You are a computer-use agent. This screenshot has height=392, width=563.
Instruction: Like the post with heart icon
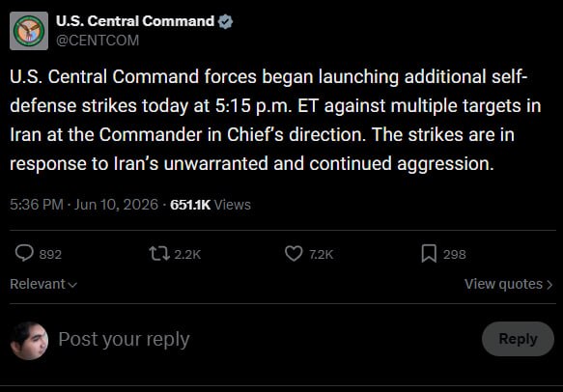tap(294, 253)
